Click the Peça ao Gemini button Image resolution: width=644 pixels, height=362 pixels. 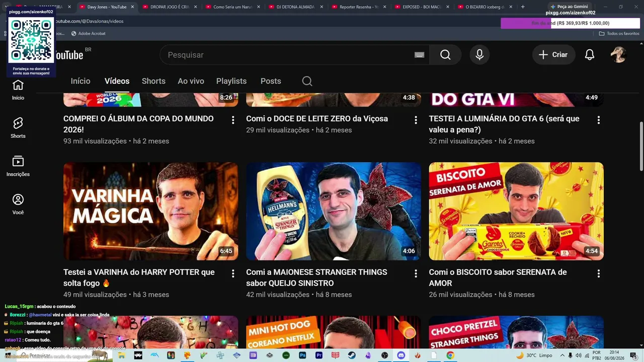569,7
